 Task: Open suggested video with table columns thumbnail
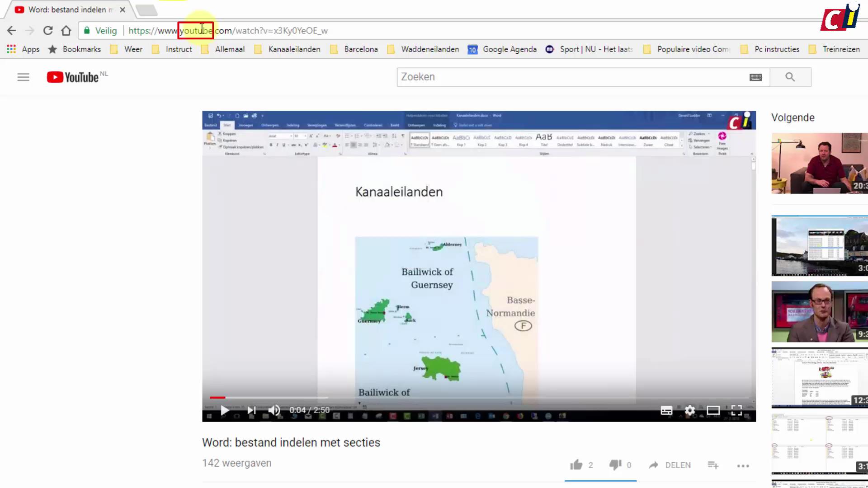tap(820, 444)
